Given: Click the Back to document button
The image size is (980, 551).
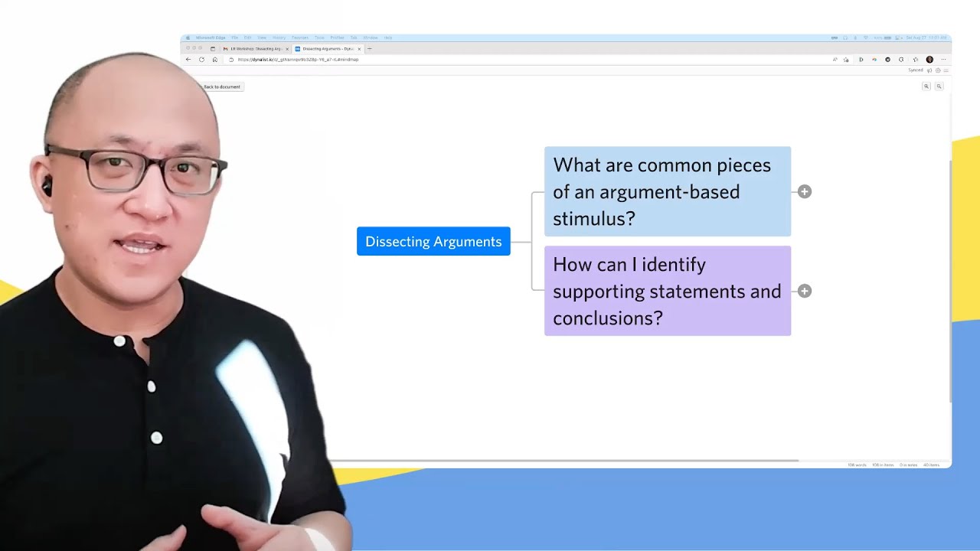Looking at the screenshot, I should 221,86.
